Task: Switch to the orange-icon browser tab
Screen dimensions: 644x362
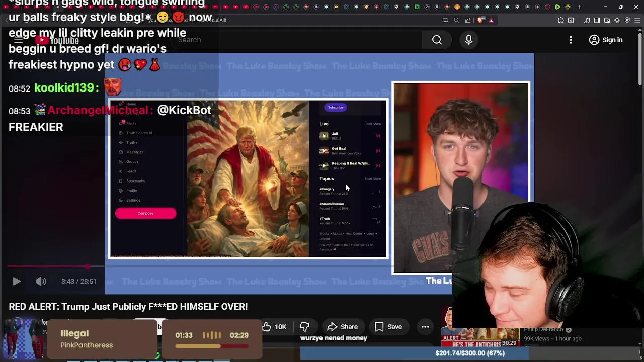Action: (457, 7)
